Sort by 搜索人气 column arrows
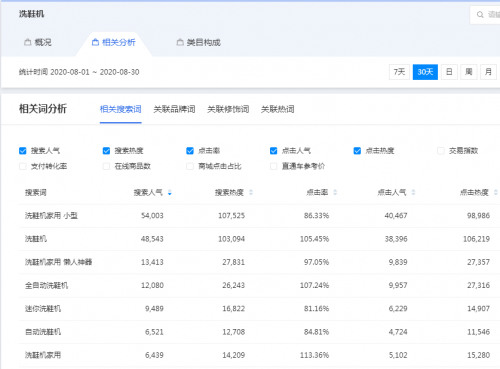Image resolution: width=500 pixels, height=369 pixels. click(x=170, y=192)
